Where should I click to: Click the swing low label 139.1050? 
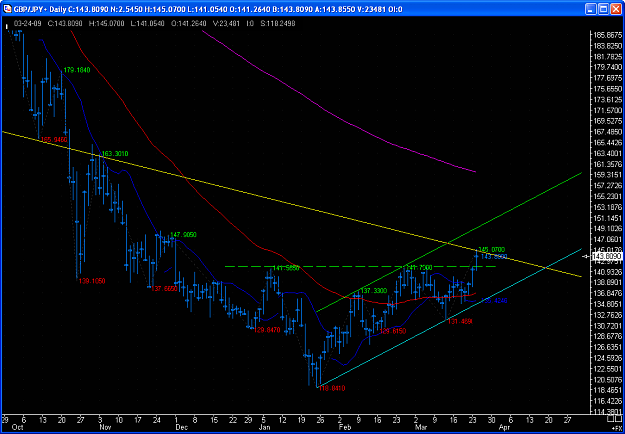[92, 281]
